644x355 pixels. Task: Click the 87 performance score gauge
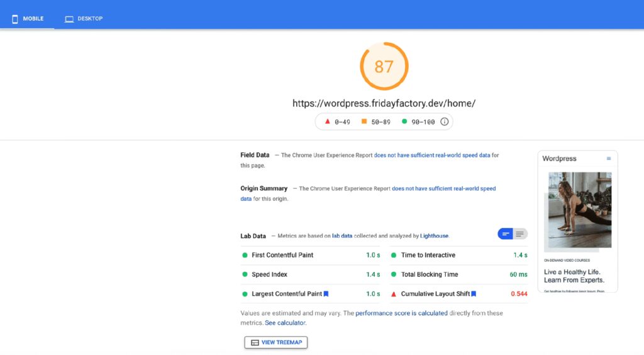384,67
